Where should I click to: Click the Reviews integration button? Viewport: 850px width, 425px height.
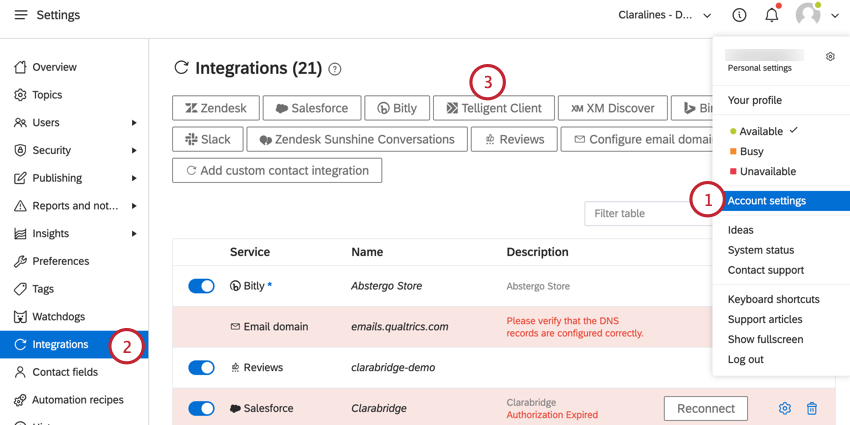tap(514, 139)
